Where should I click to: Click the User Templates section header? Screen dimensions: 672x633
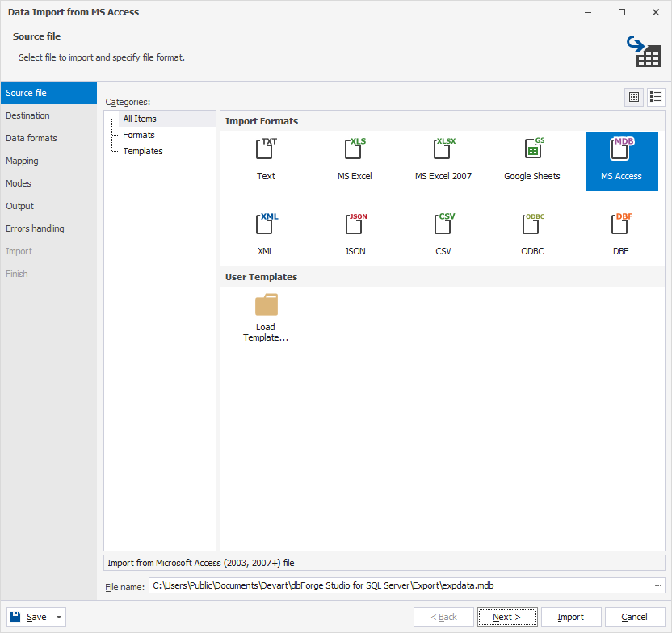(443, 277)
